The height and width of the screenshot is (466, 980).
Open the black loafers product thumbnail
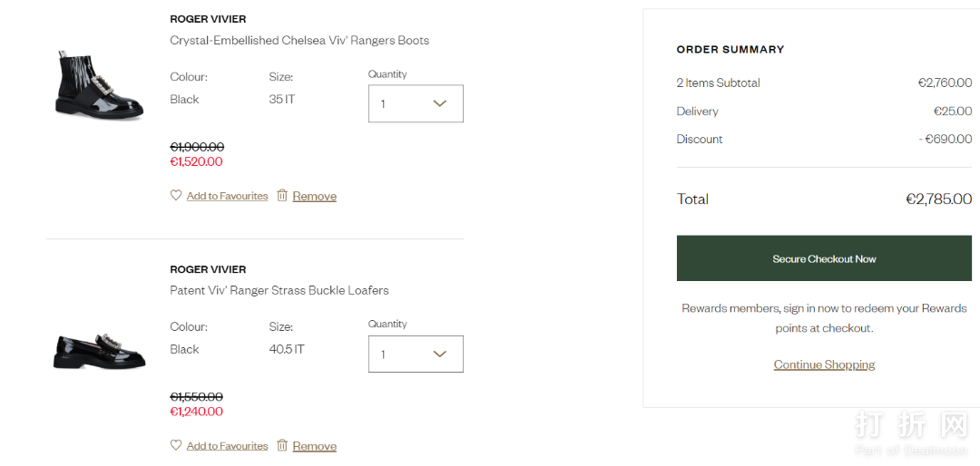pyautogui.click(x=99, y=347)
